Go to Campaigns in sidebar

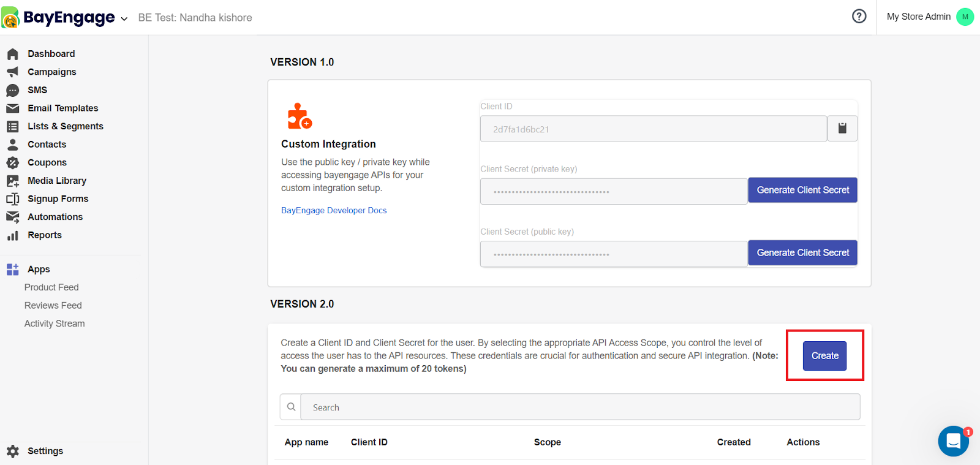52,72
